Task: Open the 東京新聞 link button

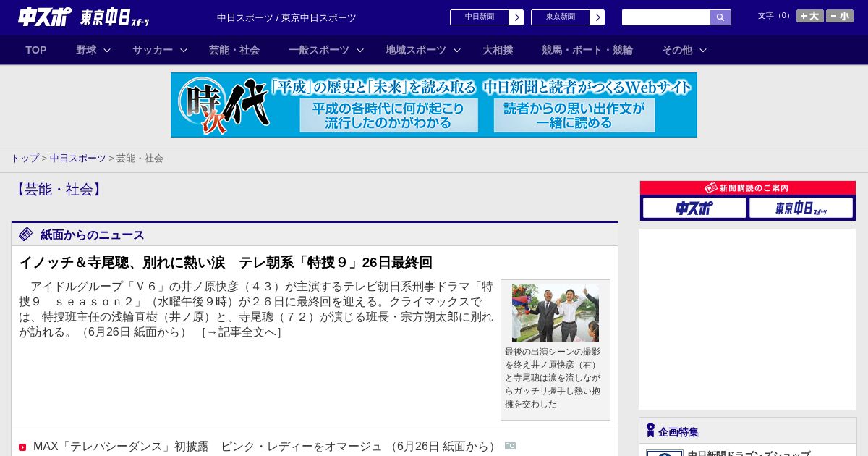Action: [561, 17]
